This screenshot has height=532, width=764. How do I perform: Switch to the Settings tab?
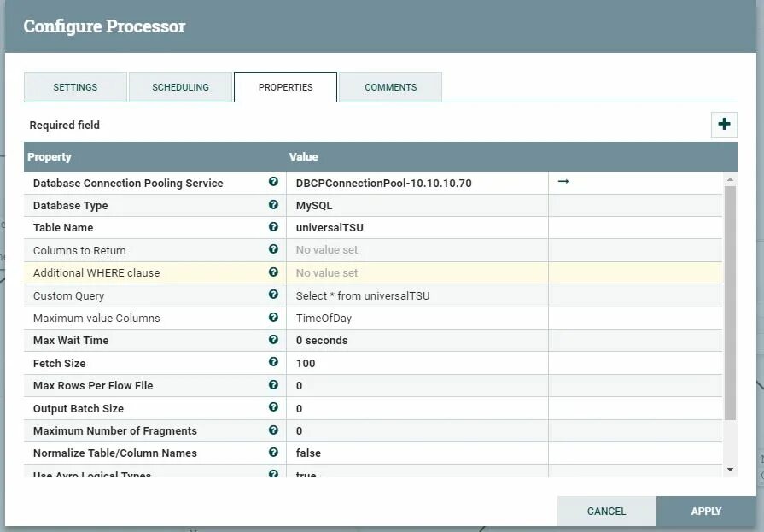(75, 87)
